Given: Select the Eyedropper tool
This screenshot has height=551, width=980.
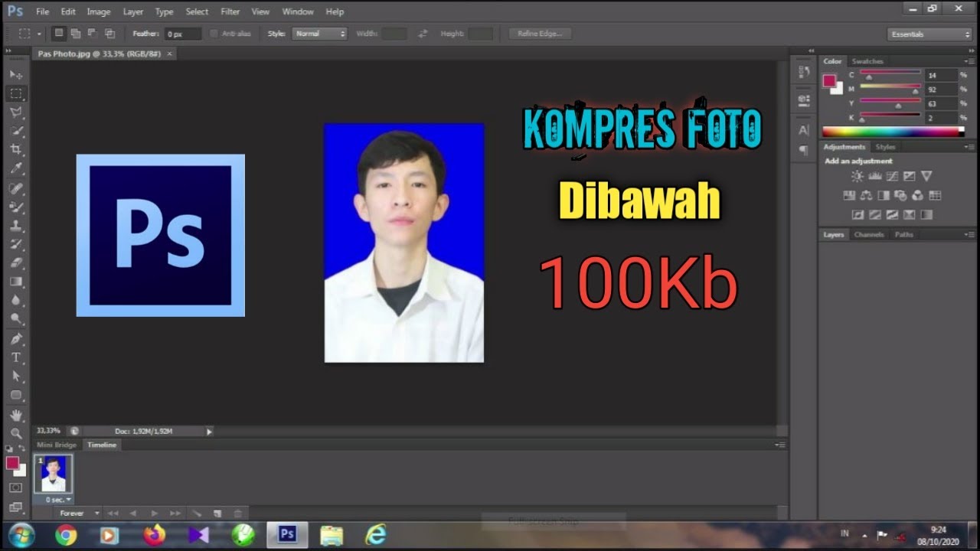Looking at the screenshot, I should click(16, 168).
